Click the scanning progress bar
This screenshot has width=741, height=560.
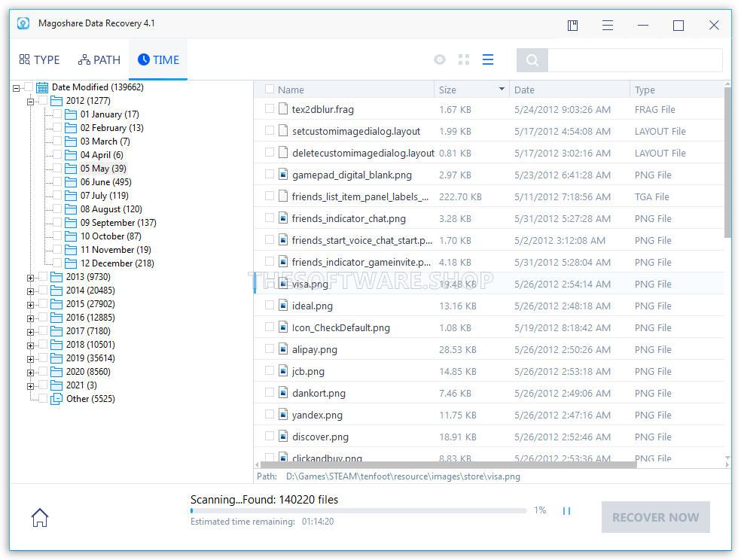pyautogui.click(x=358, y=511)
